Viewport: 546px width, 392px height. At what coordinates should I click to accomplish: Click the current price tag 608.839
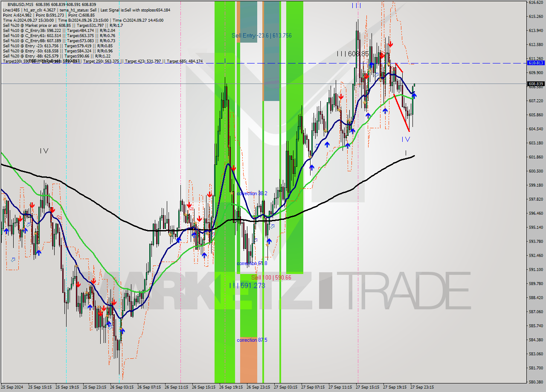coord(536,84)
